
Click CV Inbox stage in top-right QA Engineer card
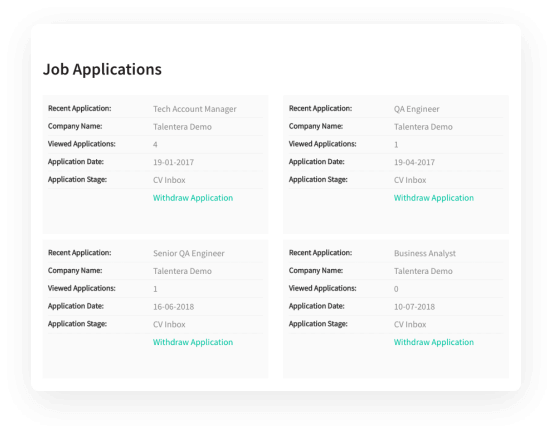[410, 180]
